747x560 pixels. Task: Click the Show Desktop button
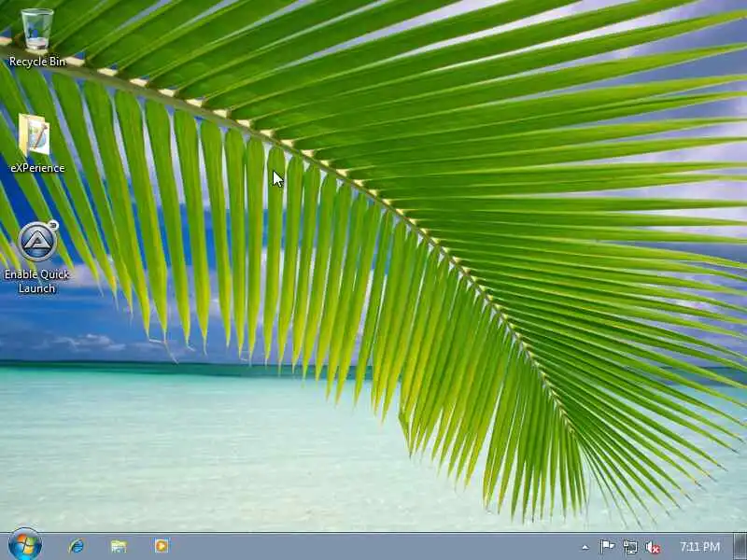point(740,547)
